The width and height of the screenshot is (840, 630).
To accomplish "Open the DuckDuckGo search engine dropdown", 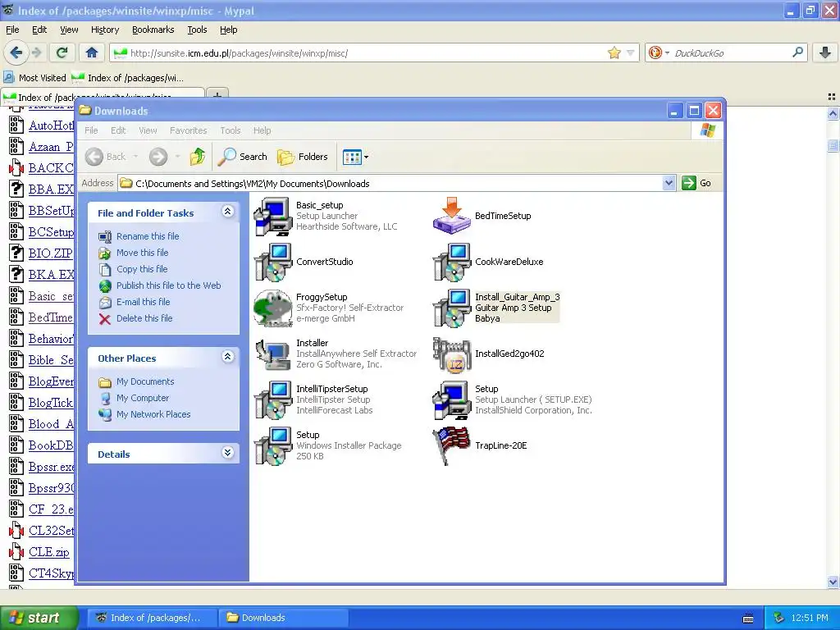I will [x=659, y=52].
